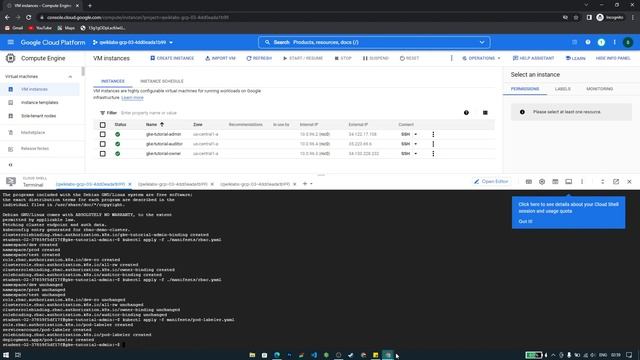Click the Compute Engine chip icon

tap(11, 58)
